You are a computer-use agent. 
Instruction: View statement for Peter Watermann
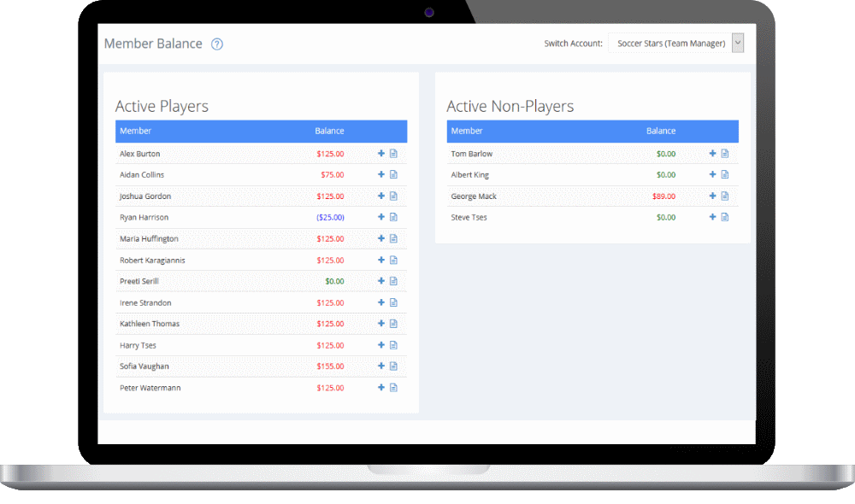(393, 388)
